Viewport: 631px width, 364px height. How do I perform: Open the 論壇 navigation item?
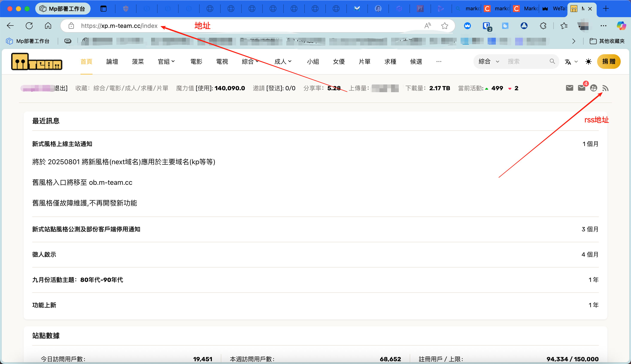pyautogui.click(x=112, y=62)
